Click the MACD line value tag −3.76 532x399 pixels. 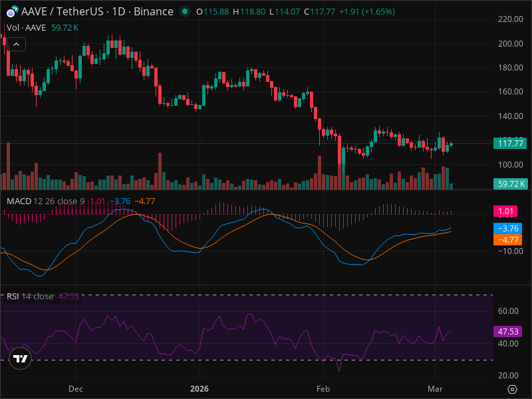507,228
